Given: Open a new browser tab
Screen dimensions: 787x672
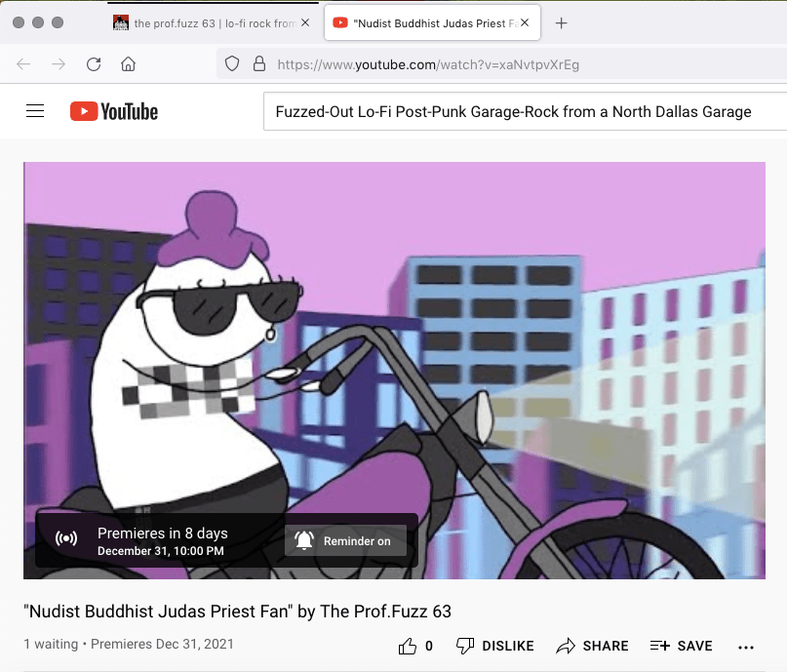Looking at the screenshot, I should [x=561, y=23].
